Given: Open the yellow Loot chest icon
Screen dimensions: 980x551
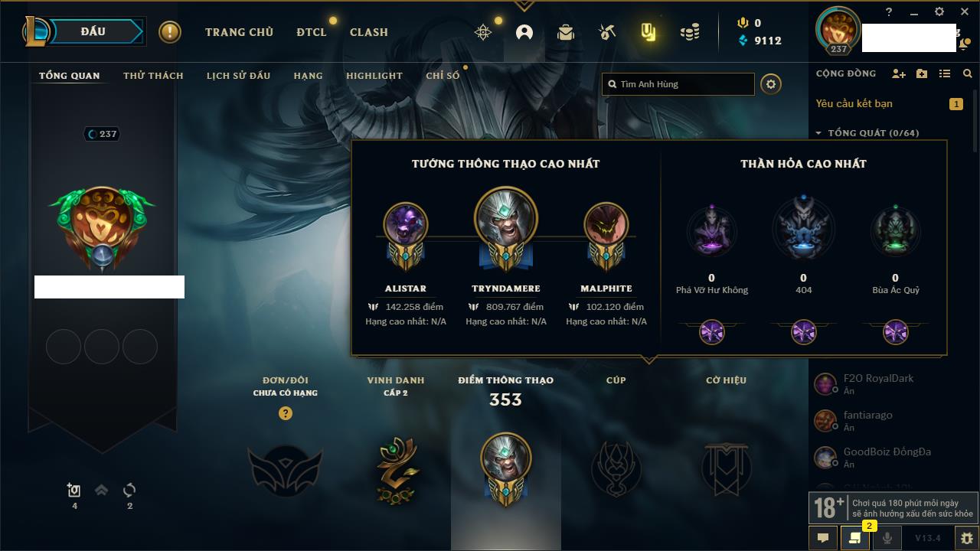Looking at the screenshot, I should pyautogui.click(x=648, y=32).
